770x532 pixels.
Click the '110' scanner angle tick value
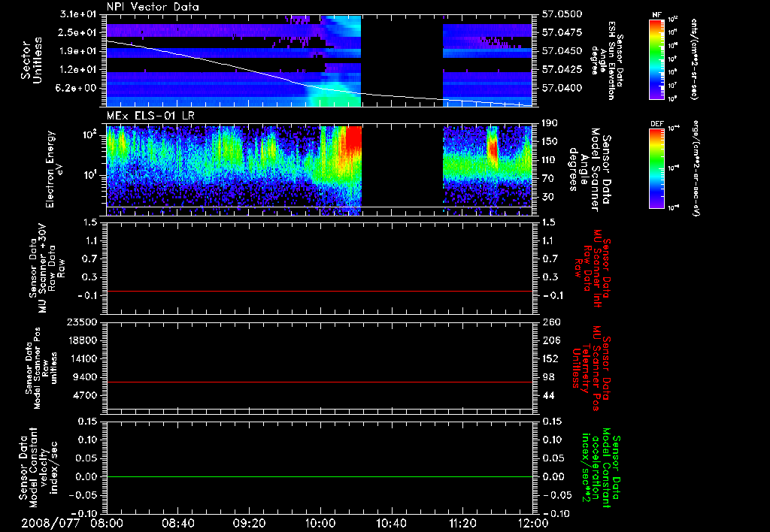tap(550, 160)
